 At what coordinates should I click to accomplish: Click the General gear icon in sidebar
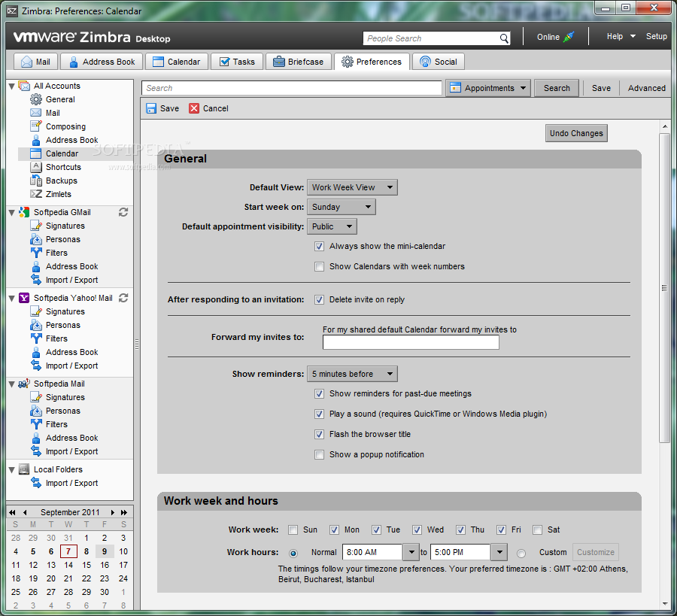(x=36, y=99)
